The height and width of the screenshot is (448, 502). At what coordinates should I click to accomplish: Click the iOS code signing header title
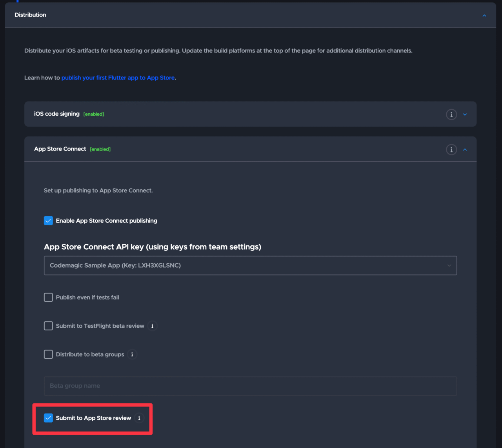click(57, 114)
